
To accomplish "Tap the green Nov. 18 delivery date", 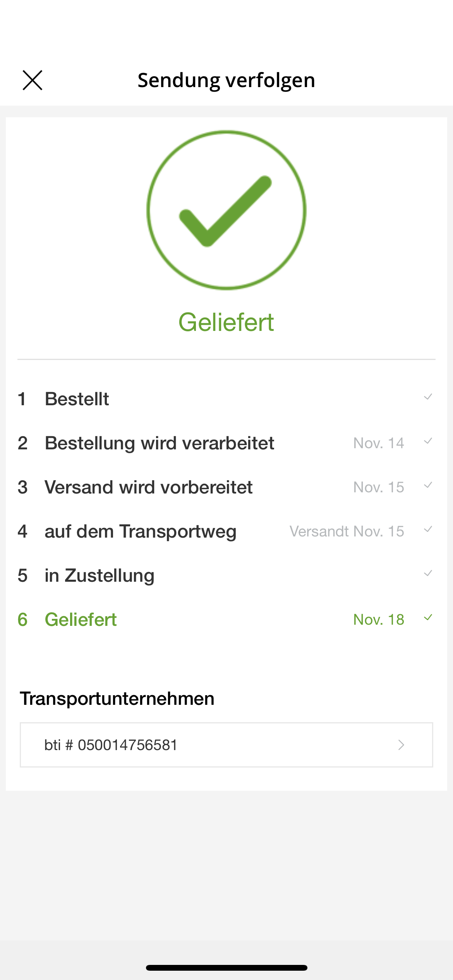I will tap(379, 620).
